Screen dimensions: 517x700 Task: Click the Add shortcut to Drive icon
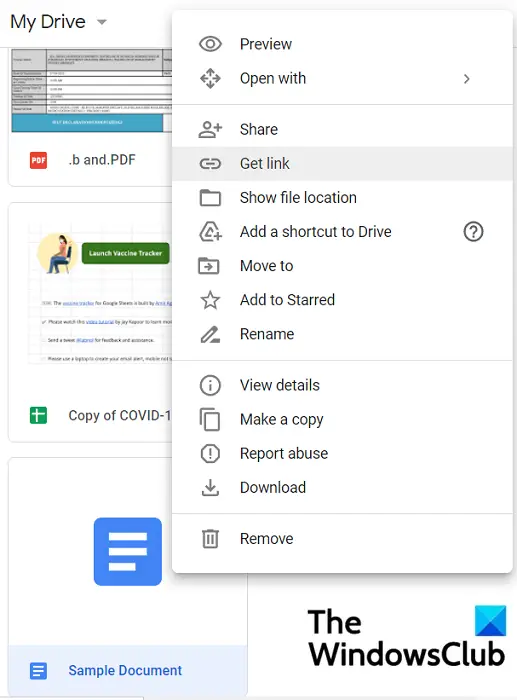[x=210, y=232]
